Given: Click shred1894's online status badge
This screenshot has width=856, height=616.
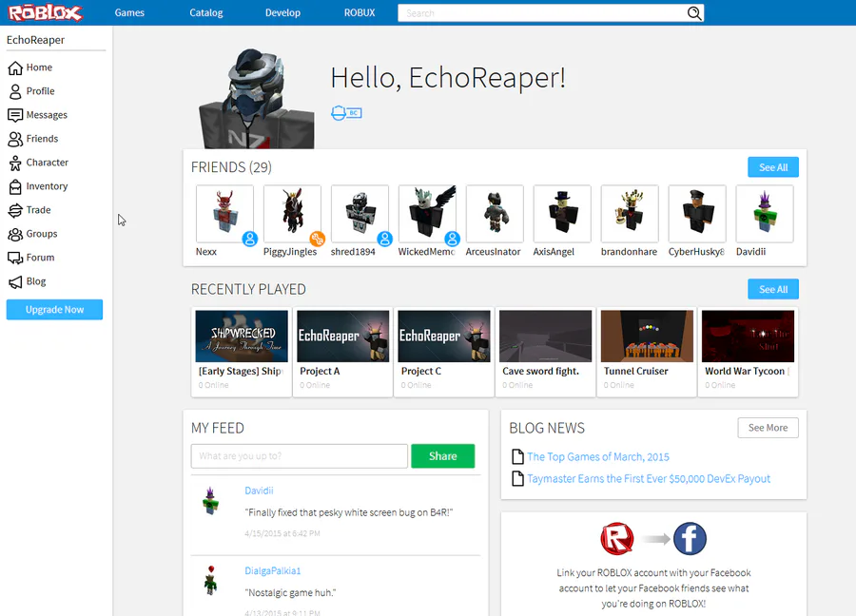Looking at the screenshot, I should click(385, 239).
